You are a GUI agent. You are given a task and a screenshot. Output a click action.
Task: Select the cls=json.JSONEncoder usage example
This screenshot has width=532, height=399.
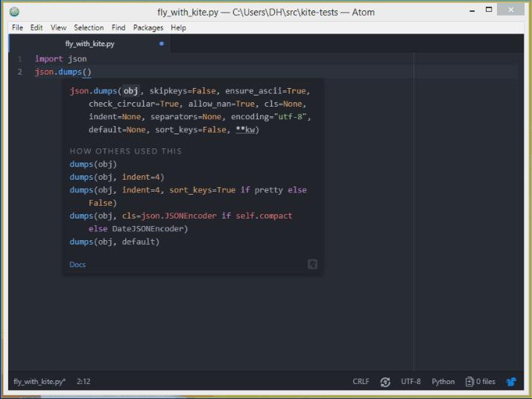coord(181,222)
